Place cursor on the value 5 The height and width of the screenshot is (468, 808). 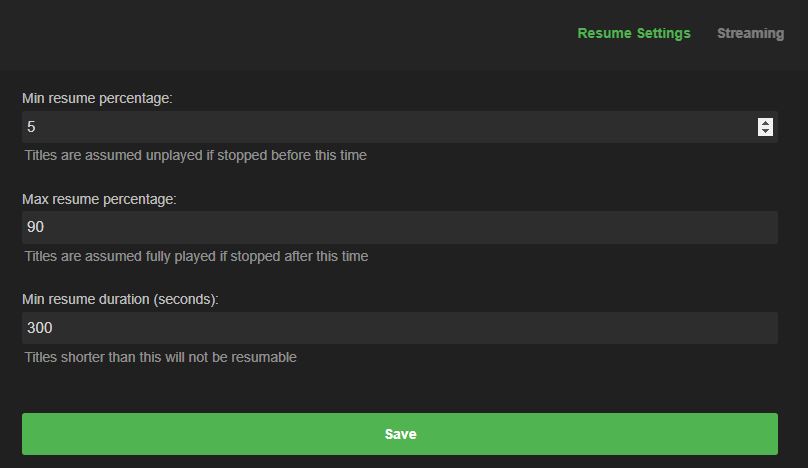(x=32, y=127)
